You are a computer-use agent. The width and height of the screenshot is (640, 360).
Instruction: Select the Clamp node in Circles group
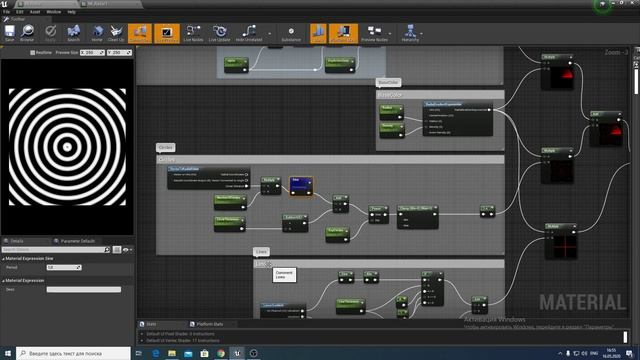[x=418, y=216]
